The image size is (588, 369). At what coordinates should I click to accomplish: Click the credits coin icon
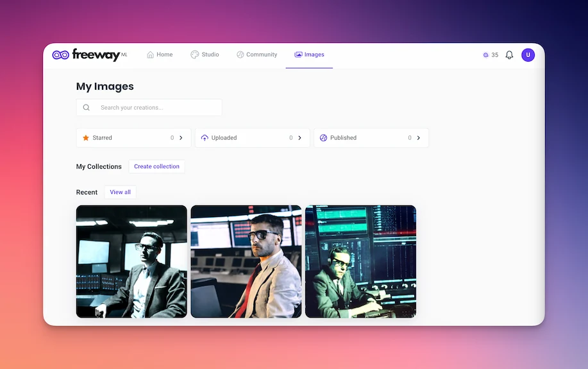coord(485,55)
